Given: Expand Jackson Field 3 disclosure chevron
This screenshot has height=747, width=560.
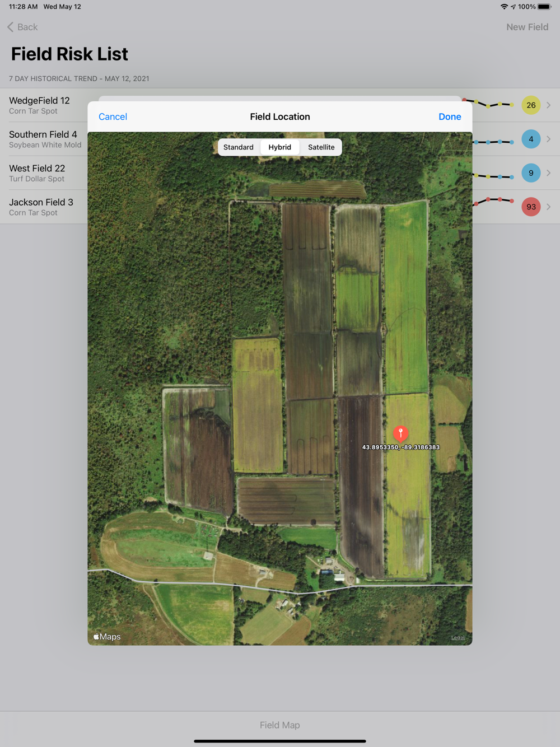Looking at the screenshot, I should [x=548, y=207].
